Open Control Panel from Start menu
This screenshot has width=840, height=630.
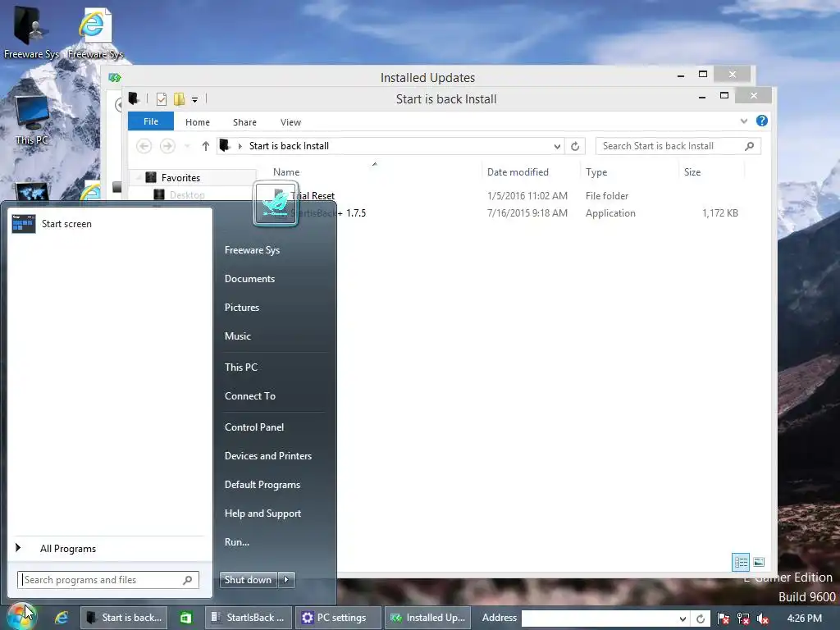pos(254,427)
